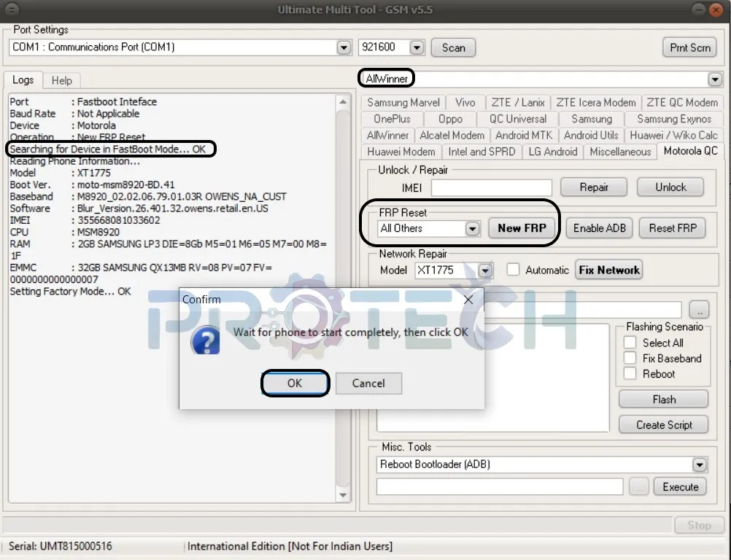Open the Samsung Marvel tab
The width and height of the screenshot is (731, 560).
click(403, 103)
